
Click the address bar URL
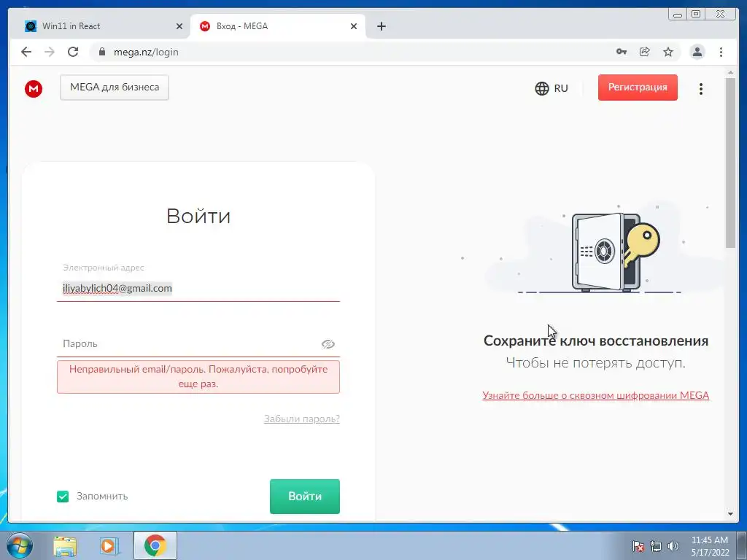(146, 52)
